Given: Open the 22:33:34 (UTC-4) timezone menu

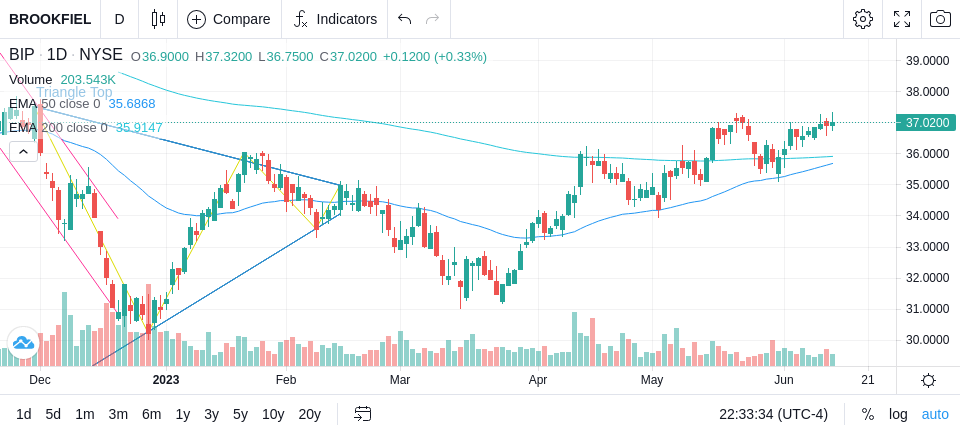Looking at the screenshot, I should 773,415.
